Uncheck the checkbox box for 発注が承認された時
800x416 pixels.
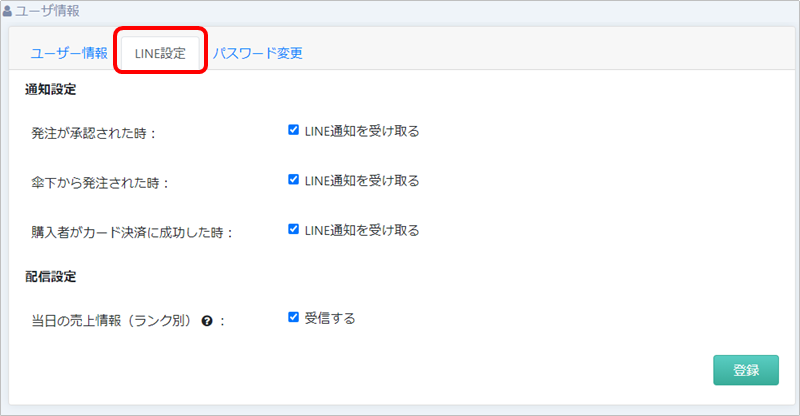pyautogui.click(x=293, y=130)
